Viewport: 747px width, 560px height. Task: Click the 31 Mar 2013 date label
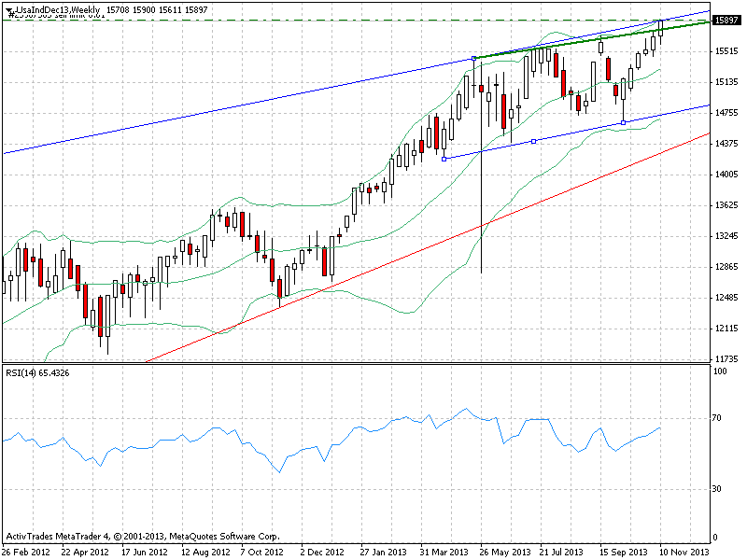click(444, 553)
